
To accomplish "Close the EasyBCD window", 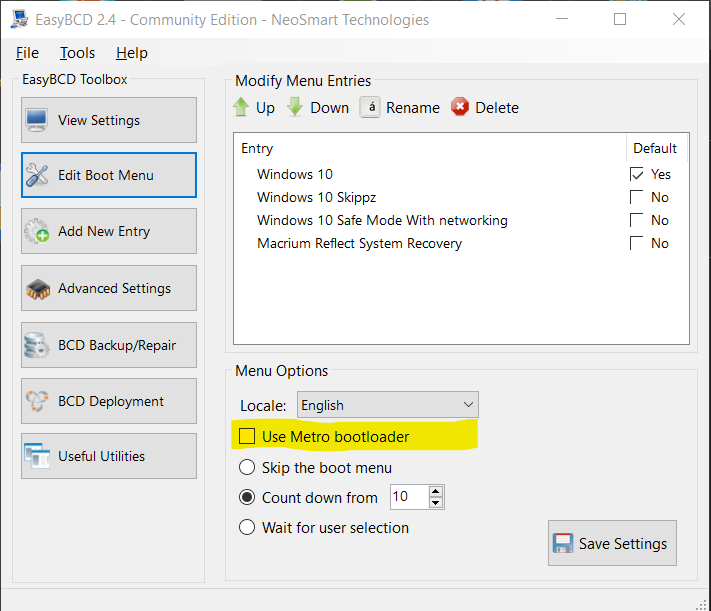I will coord(679,19).
